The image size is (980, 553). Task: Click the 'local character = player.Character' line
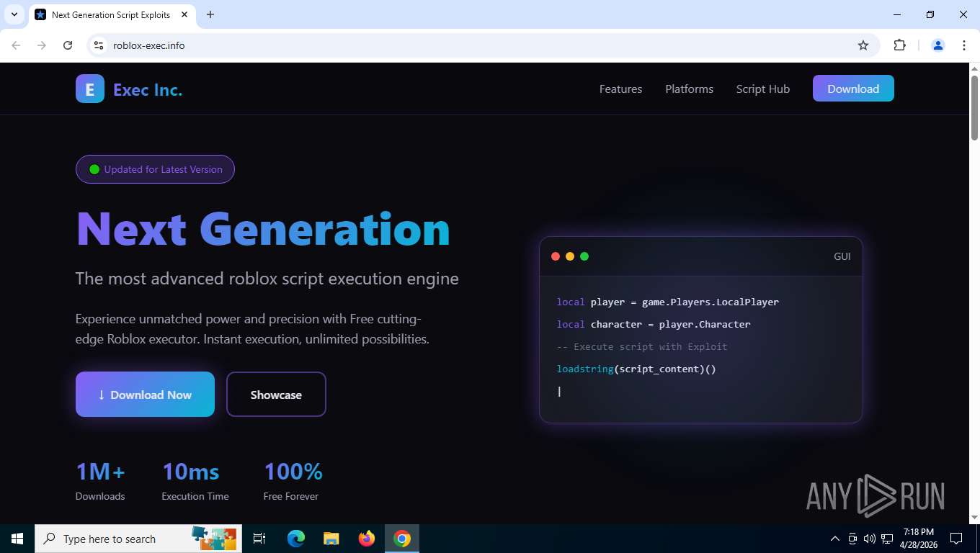click(x=654, y=324)
